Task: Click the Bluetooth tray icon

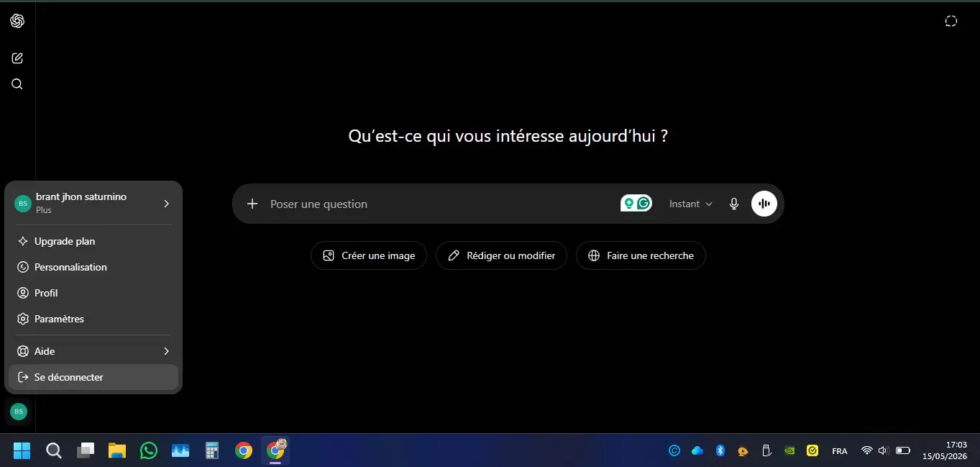Action: coord(720,451)
